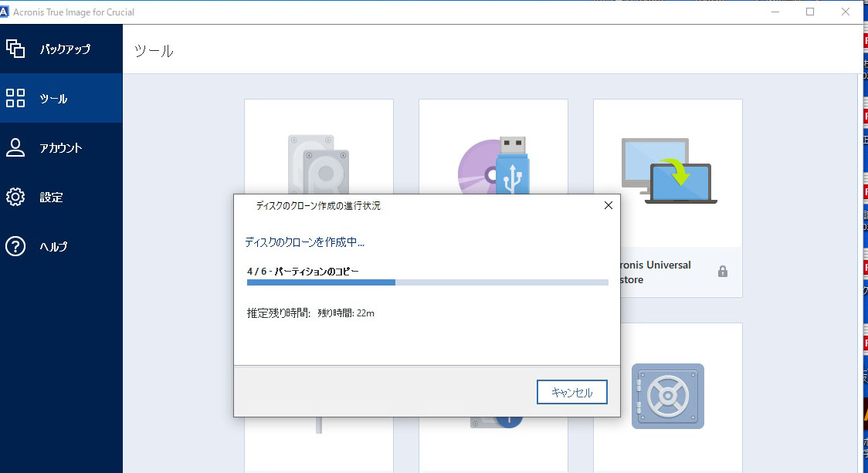Click the 残り時間: 22m text
Image resolution: width=868 pixels, height=473 pixels.
[346, 313]
